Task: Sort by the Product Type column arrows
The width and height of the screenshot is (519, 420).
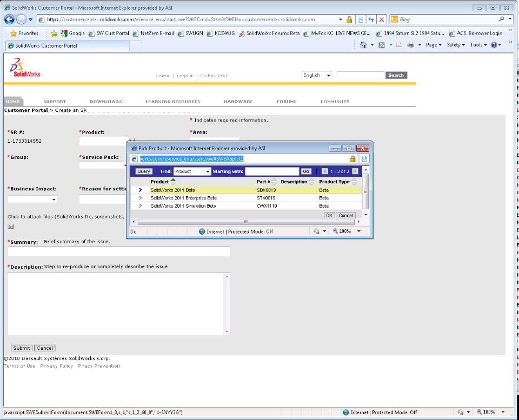Action: pyautogui.click(x=354, y=182)
